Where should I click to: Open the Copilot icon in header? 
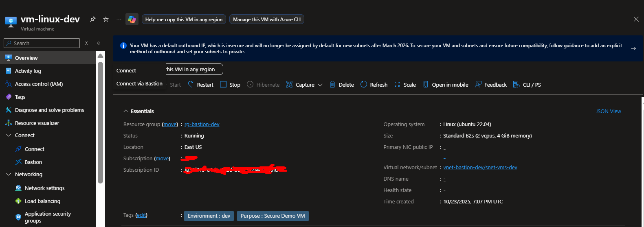pos(132,19)
